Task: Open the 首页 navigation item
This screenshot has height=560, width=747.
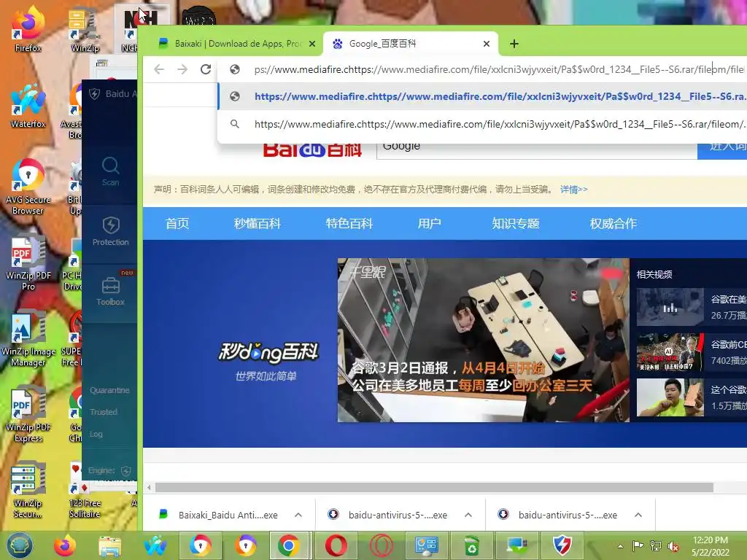Action: click(x=177, y=223)
